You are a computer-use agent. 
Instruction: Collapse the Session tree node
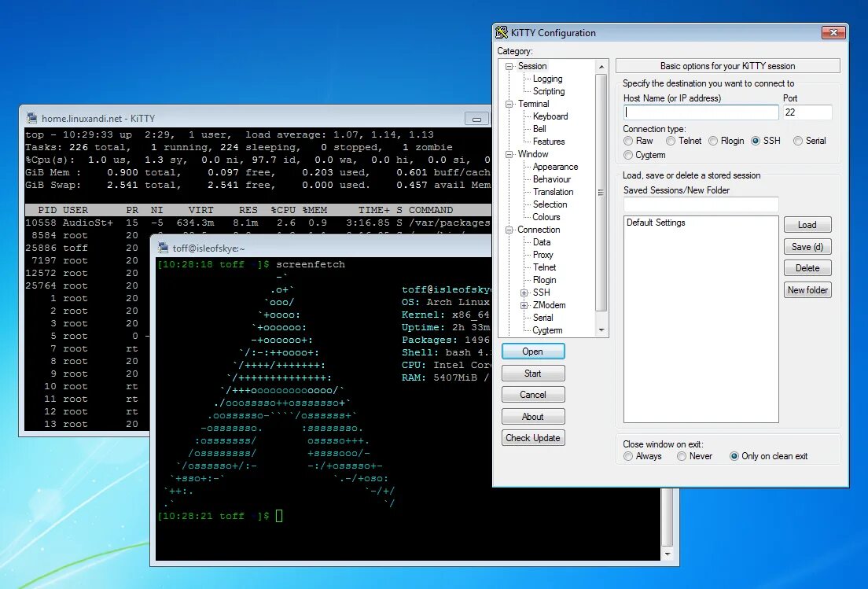click(x=509, y=66)
